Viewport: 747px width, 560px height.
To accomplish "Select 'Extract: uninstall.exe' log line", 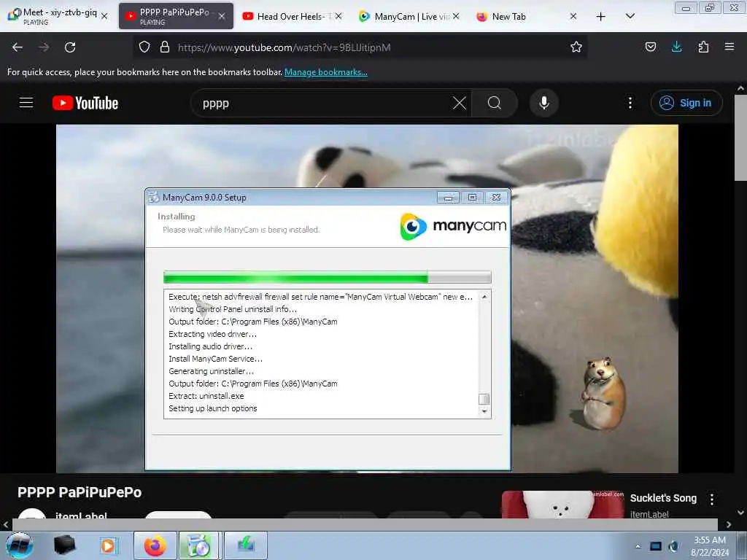I will (x=206, y=396).
